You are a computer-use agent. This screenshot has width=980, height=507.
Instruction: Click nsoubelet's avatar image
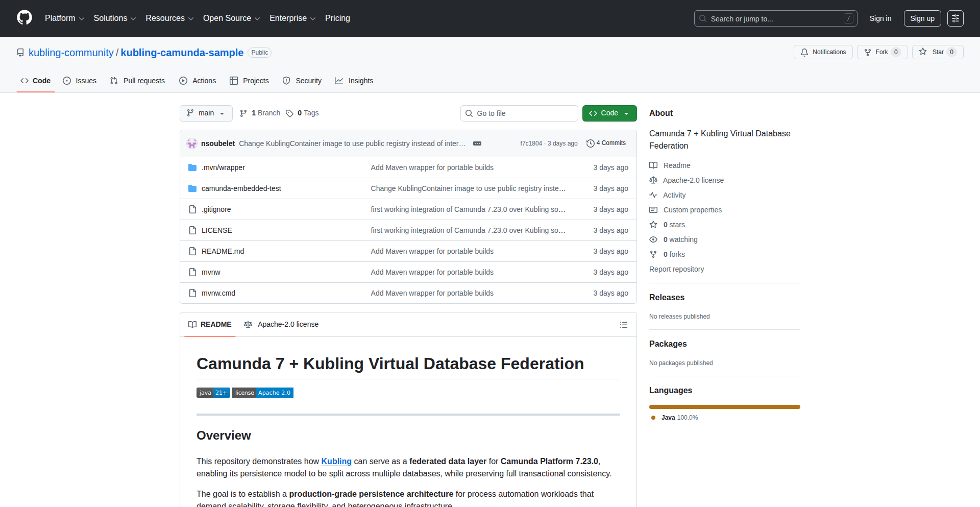192,143
